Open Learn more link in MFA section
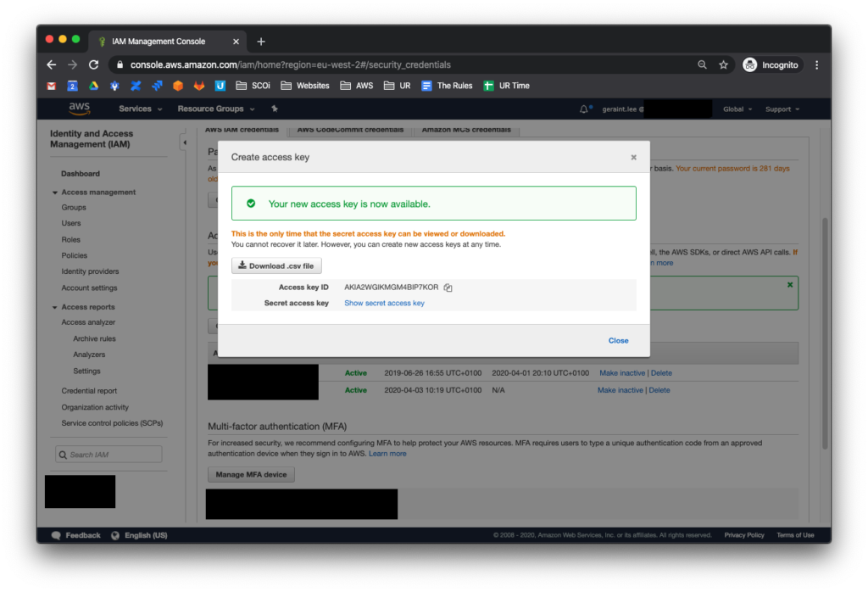 tap(387, 454)
